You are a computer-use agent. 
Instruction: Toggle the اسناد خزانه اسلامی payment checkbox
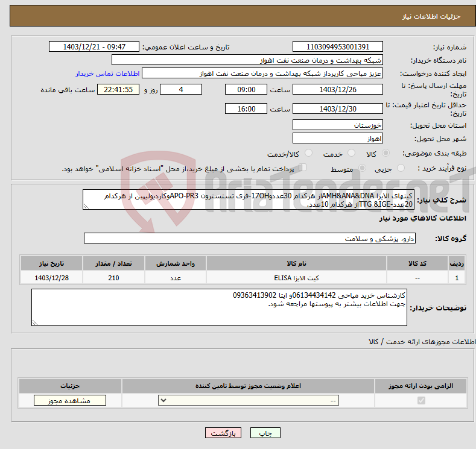(x=303, y=168)
